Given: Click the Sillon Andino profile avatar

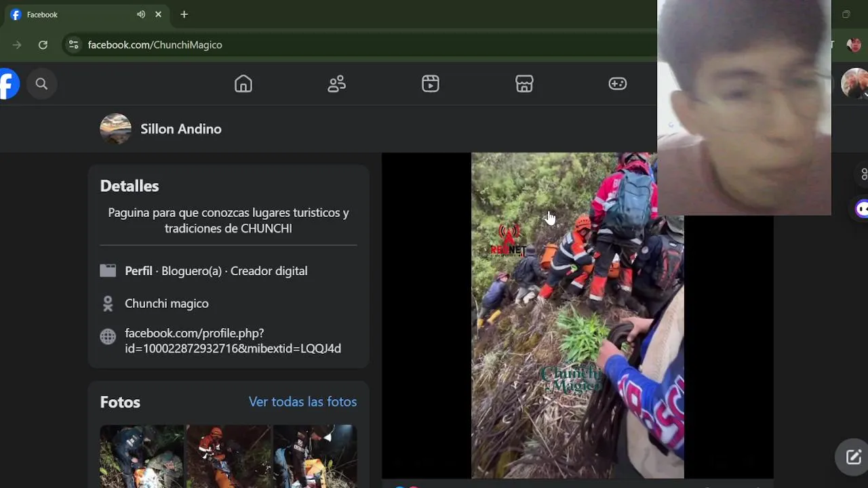Looking at the screenshot, I should pos(115,129).
